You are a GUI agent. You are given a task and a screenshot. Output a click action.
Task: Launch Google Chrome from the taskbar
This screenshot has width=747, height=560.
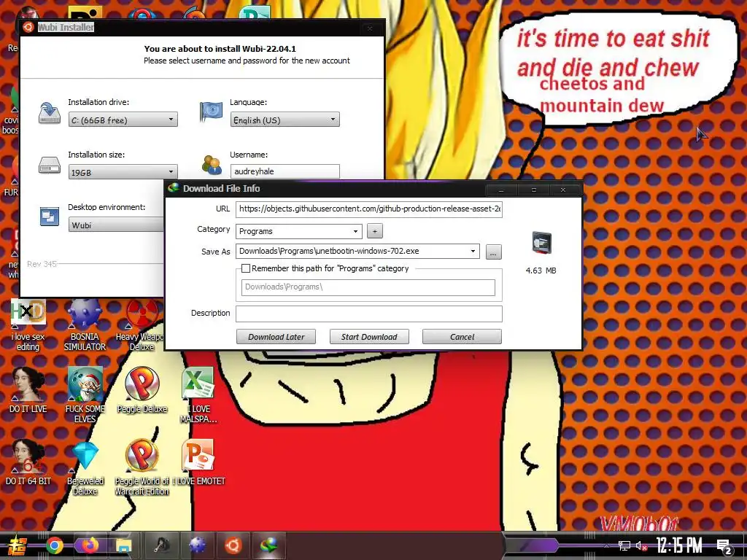pyautogui.click(x=55, y=545)
